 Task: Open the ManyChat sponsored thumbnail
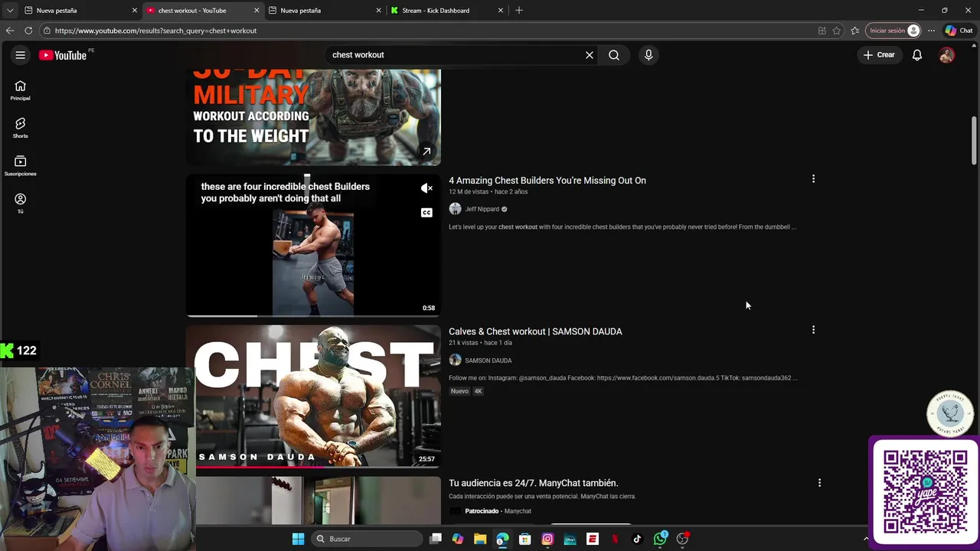click(313, 500)
